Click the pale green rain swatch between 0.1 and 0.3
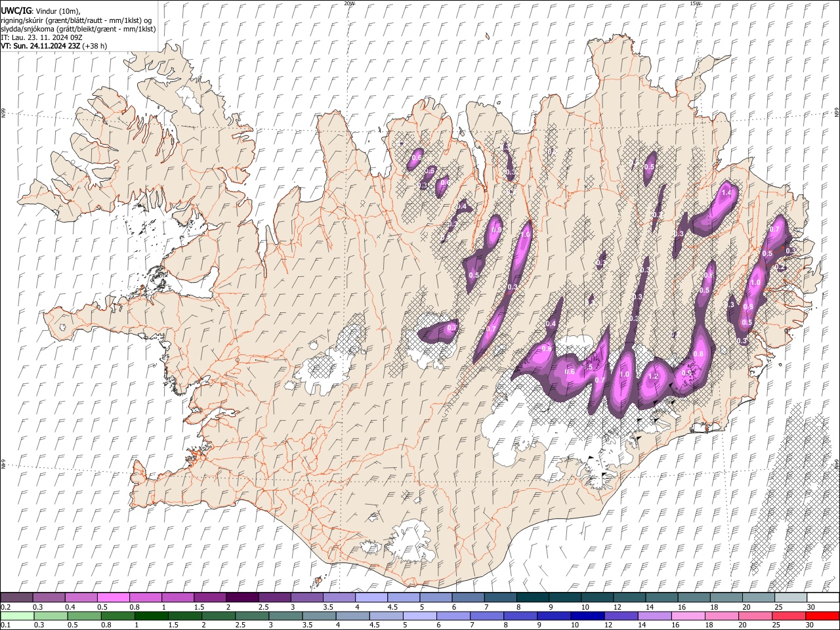The height and width of the screenshot is (630, 840). [16, 616]
